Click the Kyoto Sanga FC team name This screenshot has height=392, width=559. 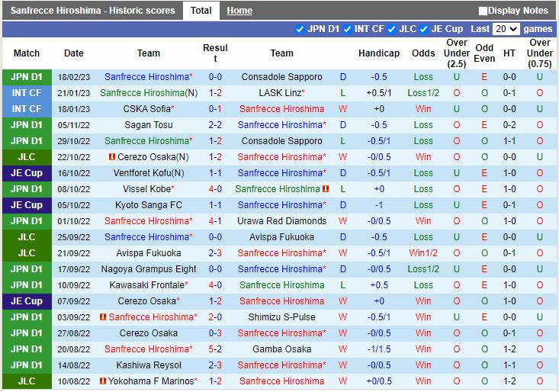click(x=148, y=205)
